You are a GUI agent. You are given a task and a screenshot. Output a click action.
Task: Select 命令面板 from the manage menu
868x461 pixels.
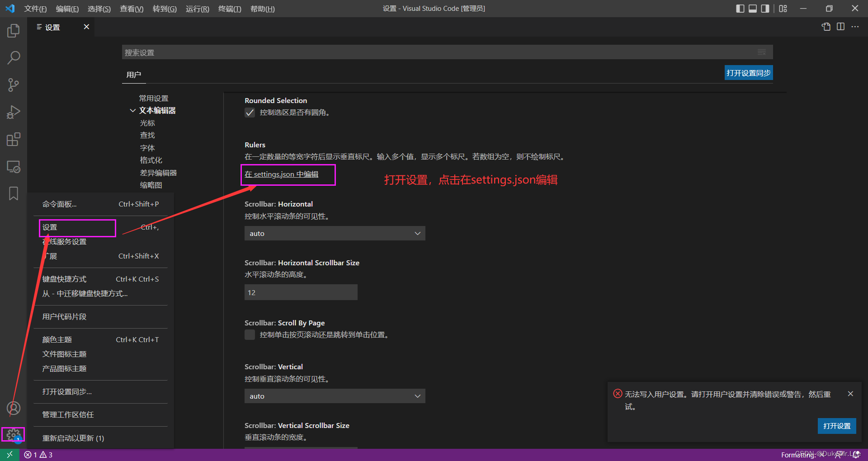100,204
